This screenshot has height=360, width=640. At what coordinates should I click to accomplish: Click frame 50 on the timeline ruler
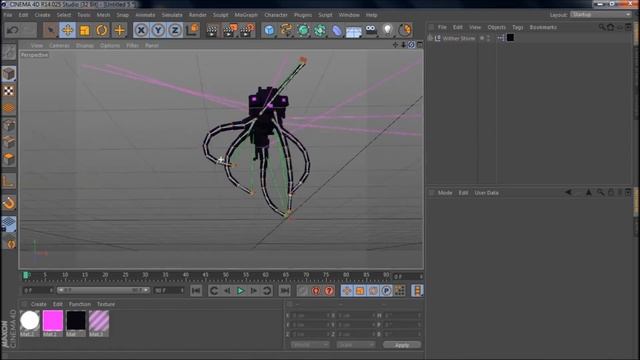(225, 276)
